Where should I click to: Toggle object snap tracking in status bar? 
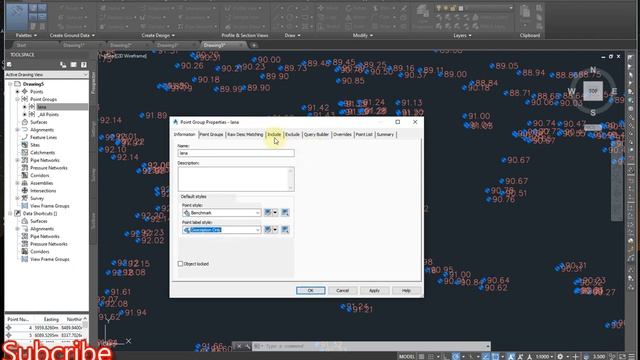click(x=485, y=356)
